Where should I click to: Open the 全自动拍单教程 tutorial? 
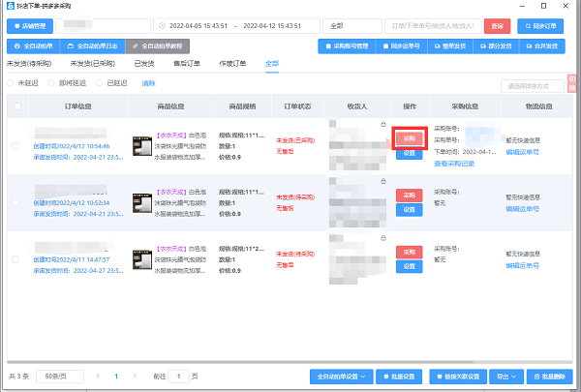[x=158, y=46]
